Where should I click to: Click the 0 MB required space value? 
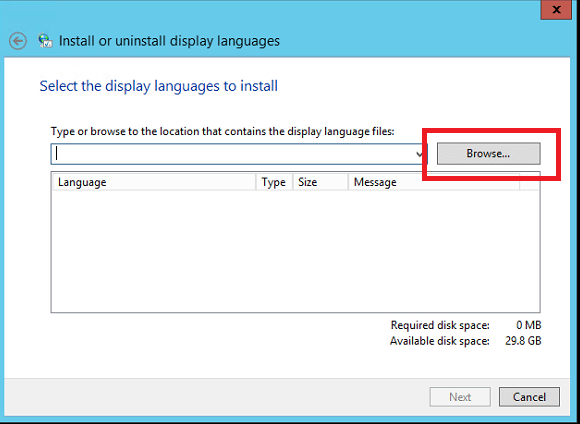pyautogui.click(x=529, y=325)
